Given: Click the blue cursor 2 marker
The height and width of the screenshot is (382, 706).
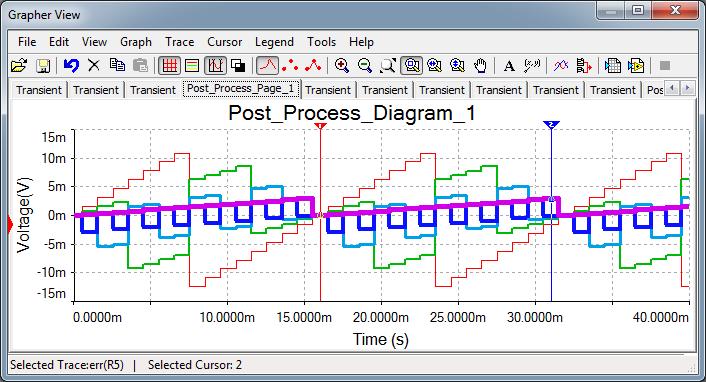Looking at the screenshot, I should point(552,125).
